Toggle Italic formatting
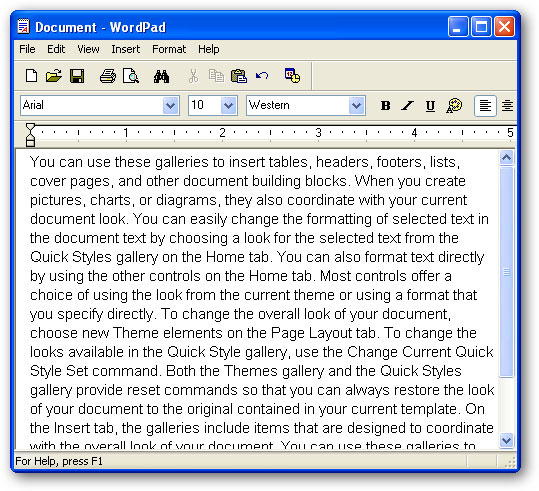The image size is (539, 491). [408, 106]
